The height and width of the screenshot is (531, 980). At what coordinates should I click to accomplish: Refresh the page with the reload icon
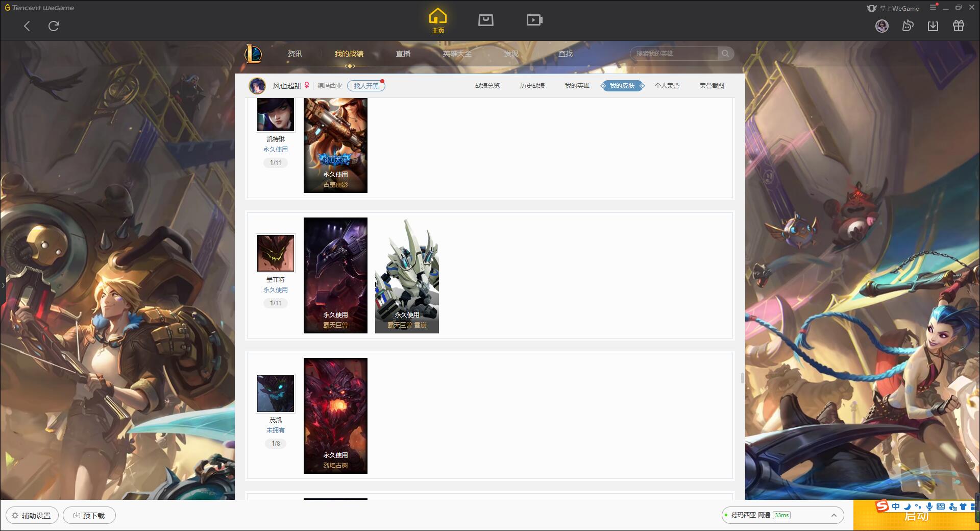click(54, 26)
